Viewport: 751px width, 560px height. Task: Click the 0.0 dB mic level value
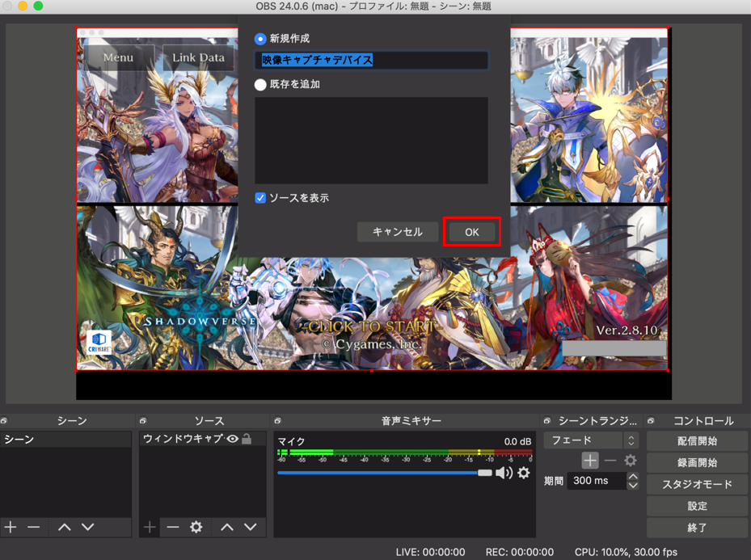coord(517,441)
